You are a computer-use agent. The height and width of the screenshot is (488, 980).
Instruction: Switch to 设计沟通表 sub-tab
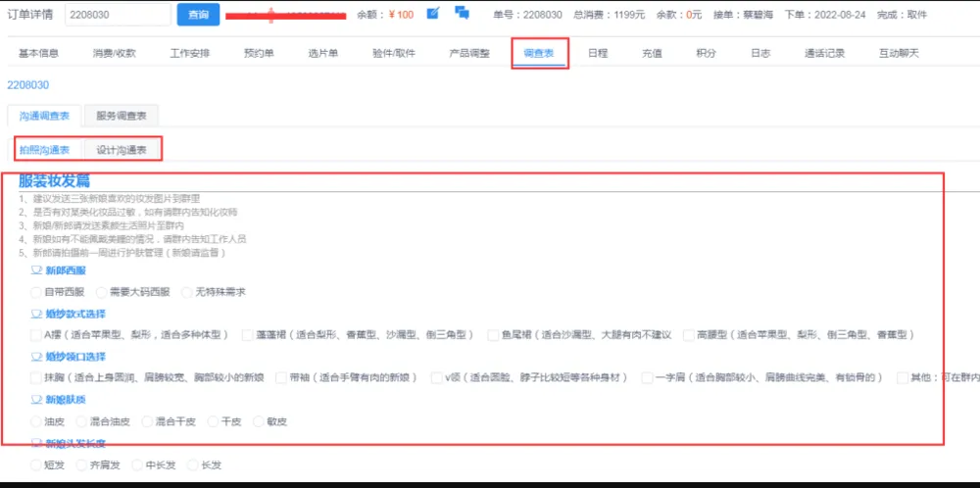pos(122,150)
